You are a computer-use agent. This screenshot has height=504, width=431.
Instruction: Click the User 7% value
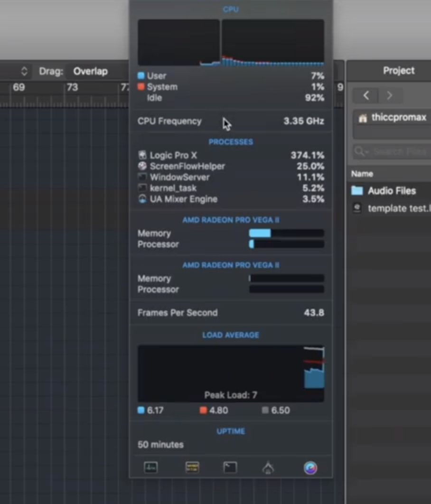click(318, 76)
